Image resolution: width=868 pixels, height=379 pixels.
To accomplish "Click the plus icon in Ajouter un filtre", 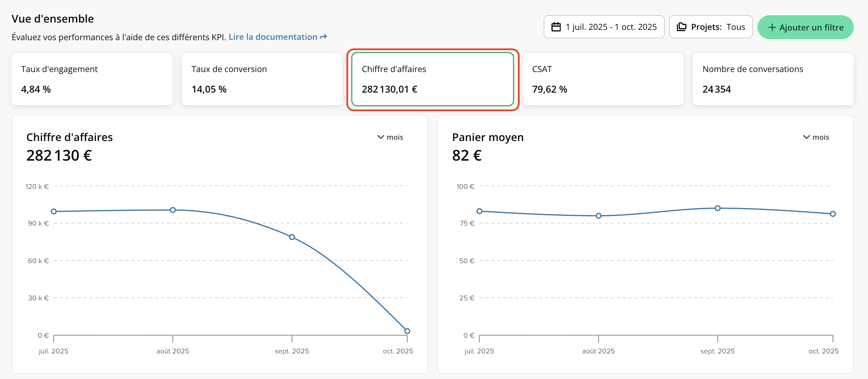I will point(772,27).
